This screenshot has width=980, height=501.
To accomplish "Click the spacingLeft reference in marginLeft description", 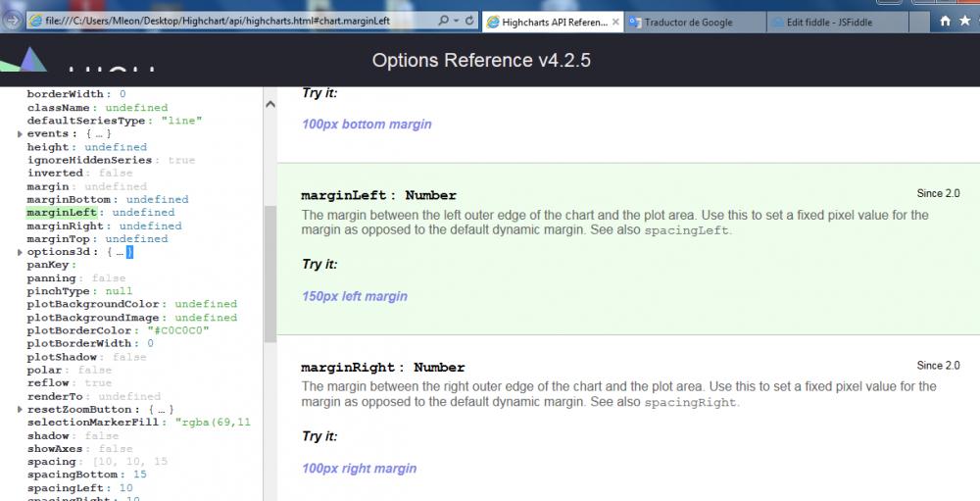I will pyautogui.click(x=686, y=230).
